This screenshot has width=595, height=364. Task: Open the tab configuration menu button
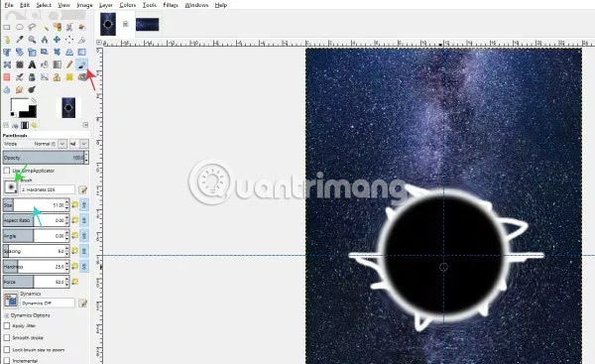[x=85, y=125]
